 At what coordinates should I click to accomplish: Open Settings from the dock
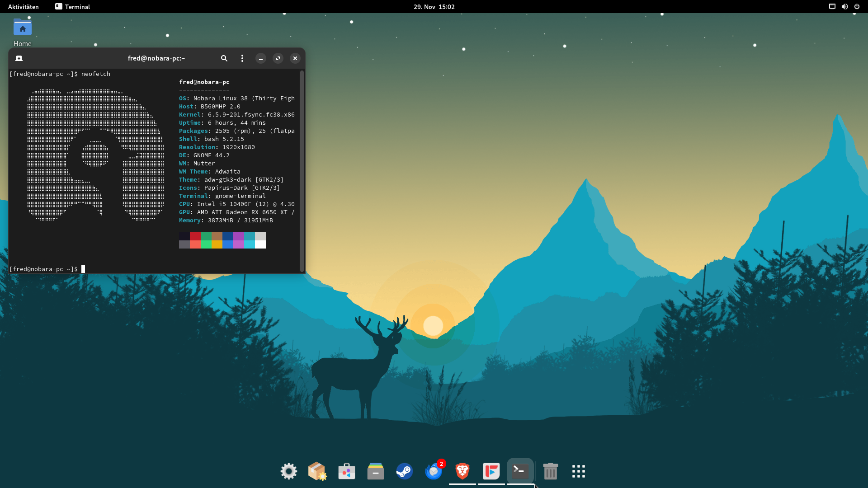point(288,471)
